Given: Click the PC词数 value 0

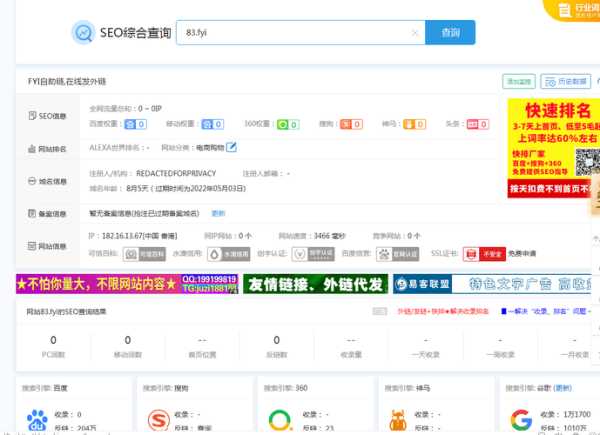Looking at the screenshot, I should click(53, 340).
